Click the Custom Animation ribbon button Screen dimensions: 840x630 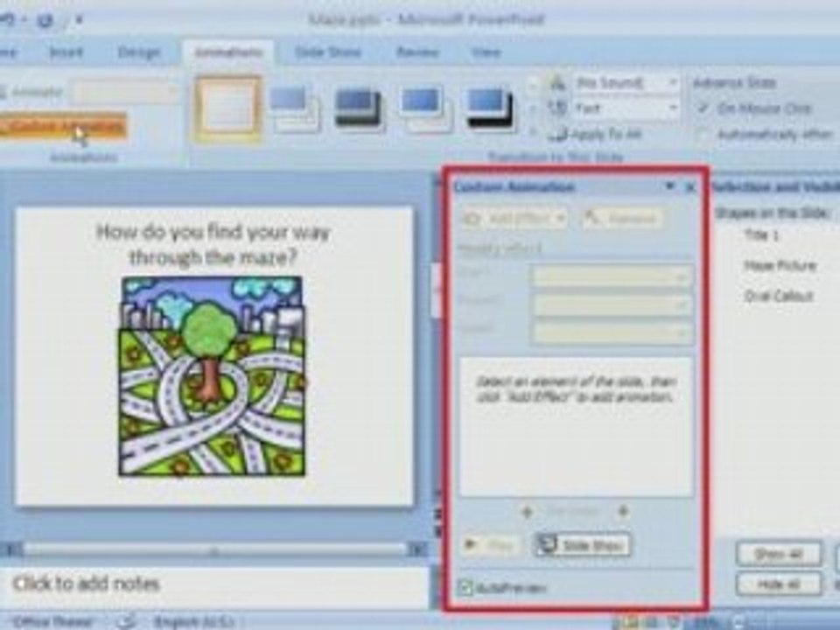pyautogui.click(x=63, y=126)
